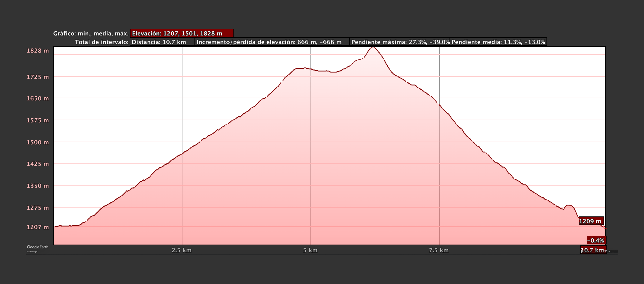Image resolution: width=644 pixels, height=284 pixels.
Task: Click the Pendiente media stat box
Action: [x=498, y=42]
